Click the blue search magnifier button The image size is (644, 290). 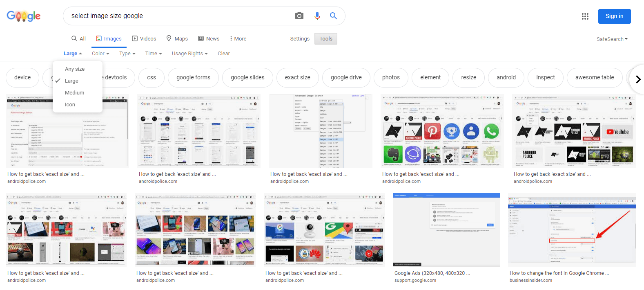[x=333, y=16]
